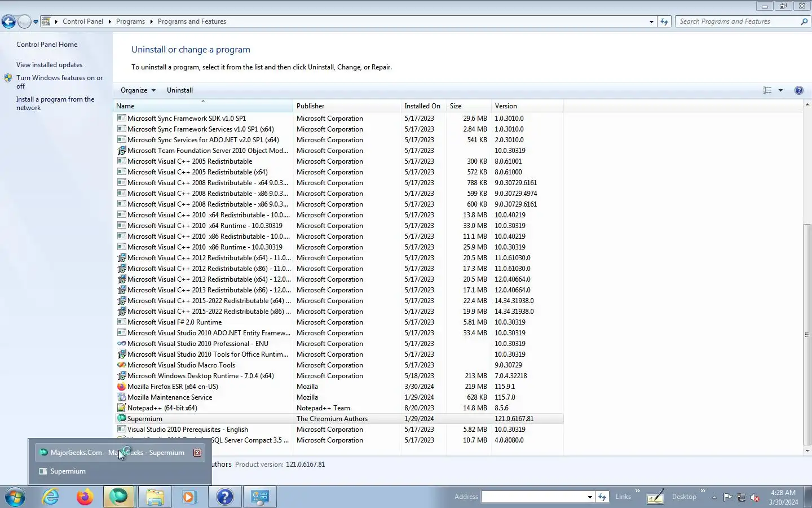812x508 pixels.
Task: Click the Notepad++ Team publisher cell
Action: click(323, 408)
